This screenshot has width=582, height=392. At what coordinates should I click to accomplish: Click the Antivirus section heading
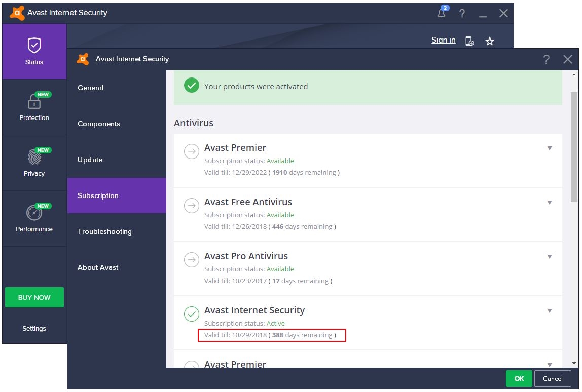click(x=193, y=123)
